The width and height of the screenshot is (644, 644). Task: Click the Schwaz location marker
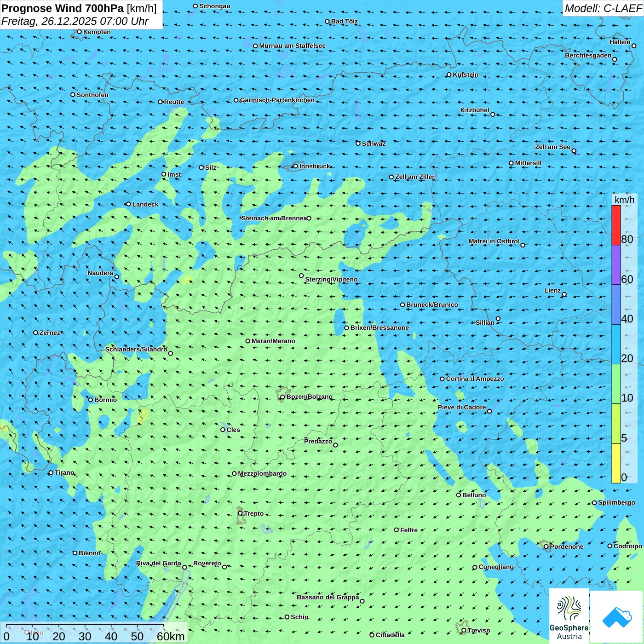click(358, 144)
